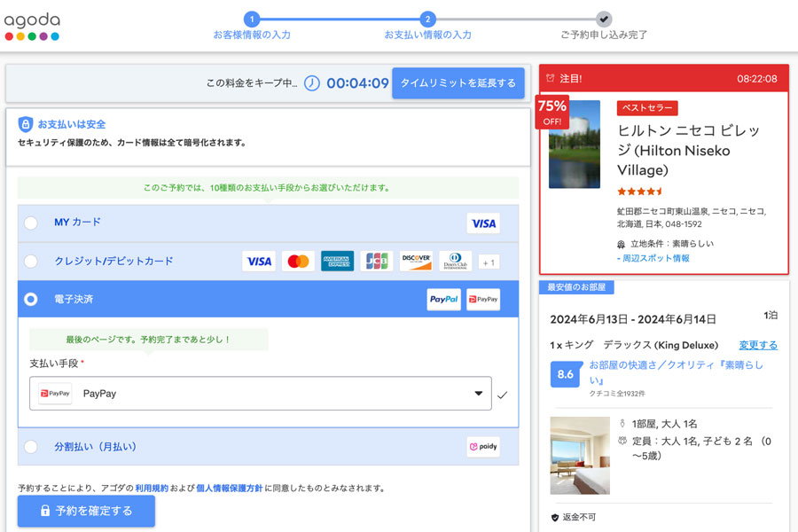Click the Visa logo in credit/debit card row
The height and width of the screenshot is (532, 798).
pos(259,262)
